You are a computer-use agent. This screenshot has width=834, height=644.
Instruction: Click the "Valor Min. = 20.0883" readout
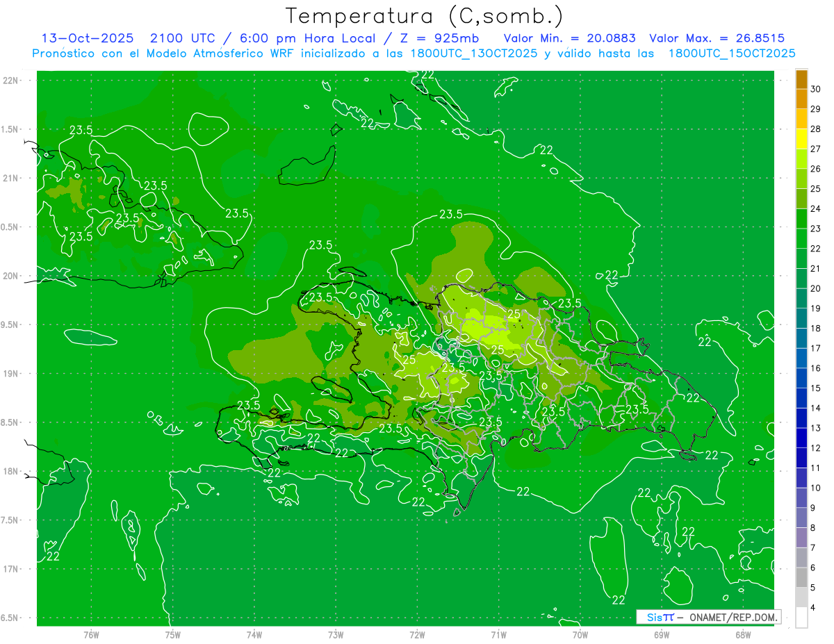[569, 38]
